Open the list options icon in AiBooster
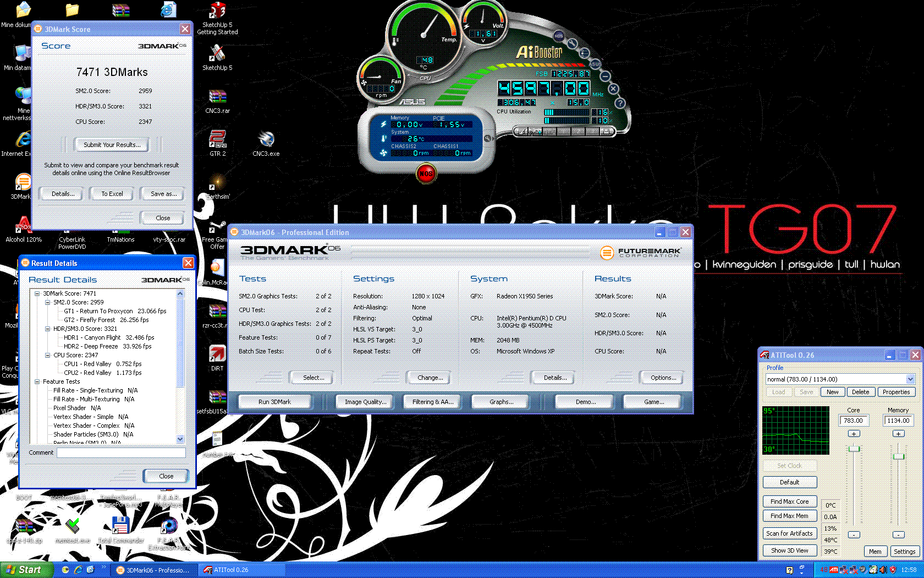 tap(584, 53)
